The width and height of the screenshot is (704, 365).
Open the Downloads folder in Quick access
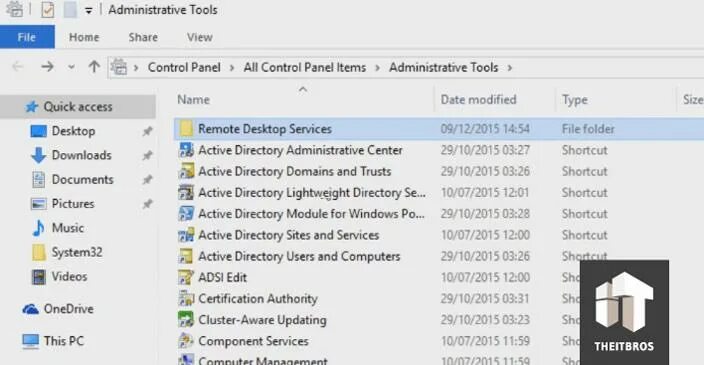[x=71, y=155]
